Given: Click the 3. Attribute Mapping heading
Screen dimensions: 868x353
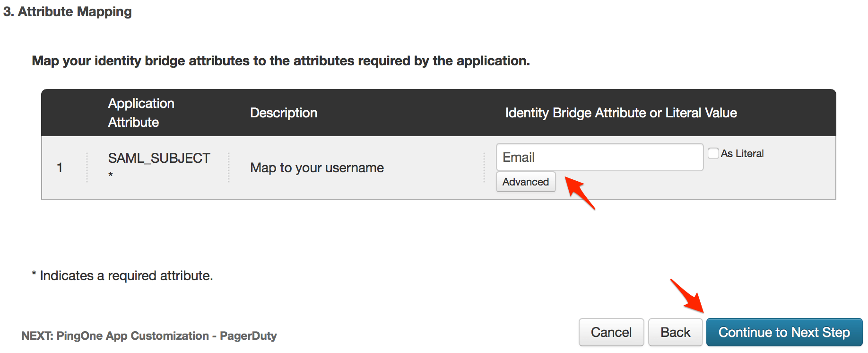Looking at the screenshot, I should pos(68,11).
